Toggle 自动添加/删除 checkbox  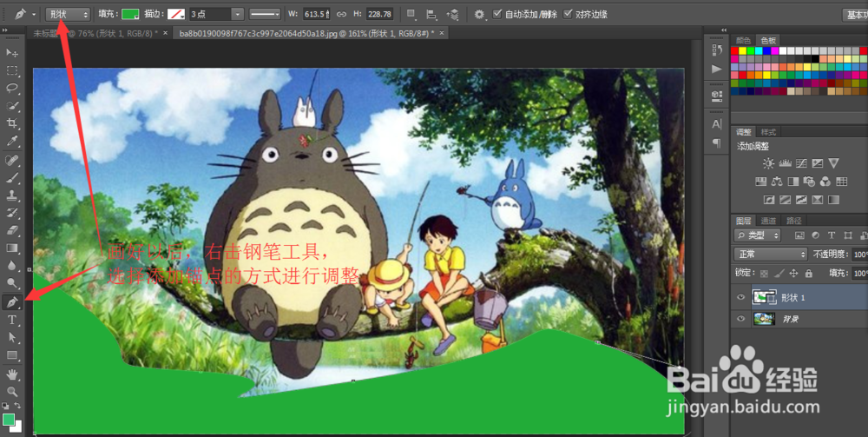click(x=497, y=13)
